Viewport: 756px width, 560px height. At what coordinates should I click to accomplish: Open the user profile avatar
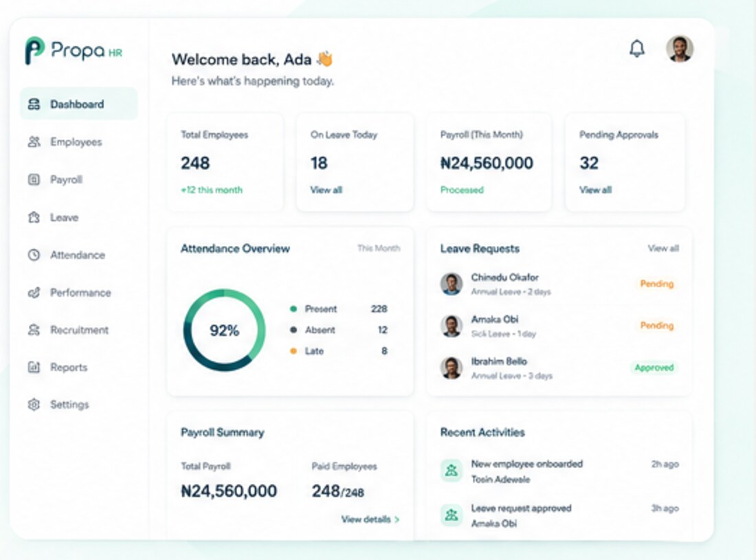pyautogui.click(x=680, y=49)
